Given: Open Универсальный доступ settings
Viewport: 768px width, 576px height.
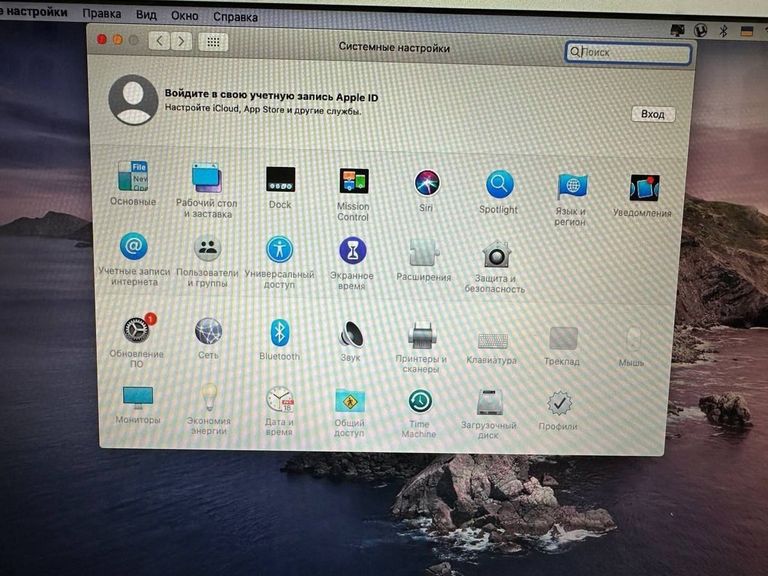Looking at the screenshot, I should [x=279, y=250].
